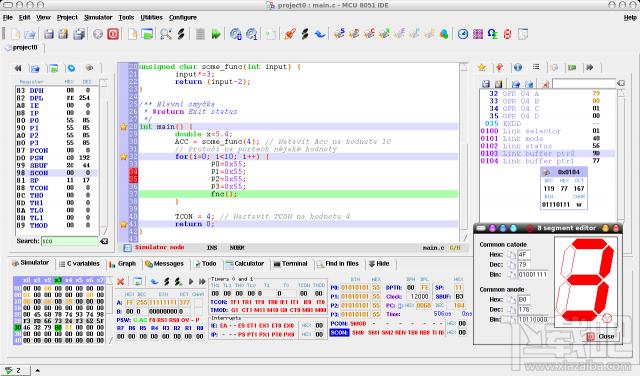640x376 pixels.
Task: Toggle the TF1 bit in TCON
Action: coord(235,302)
